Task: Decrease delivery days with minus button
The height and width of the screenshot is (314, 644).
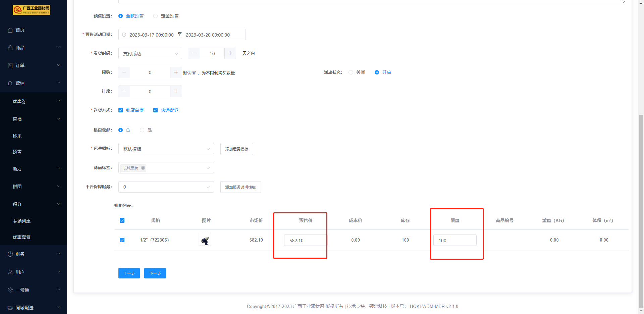Action: [194, 53]
